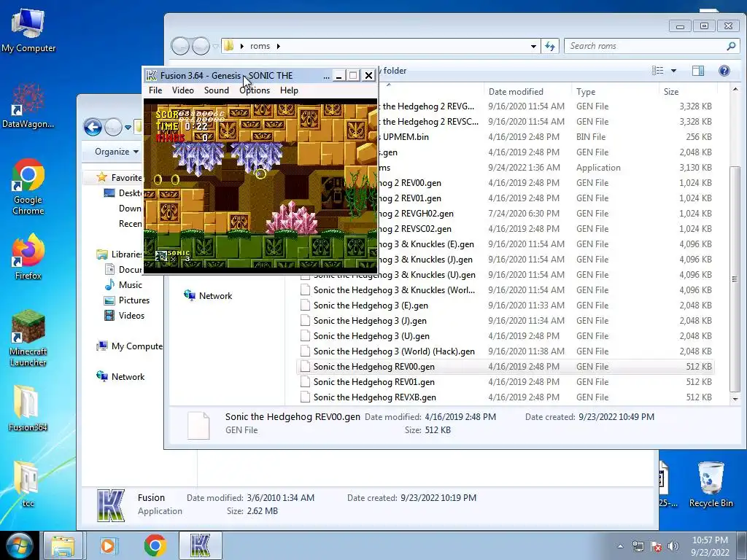Select Sonic the Hedgehog 3 (World) (Hack).gen
The image size is (747, 560).
505,351
